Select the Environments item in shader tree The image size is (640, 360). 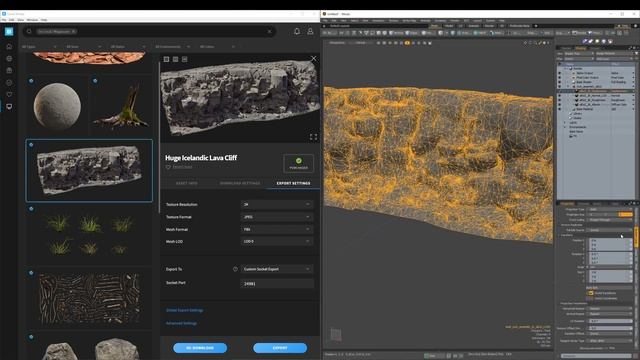click(x=577, y=127)
